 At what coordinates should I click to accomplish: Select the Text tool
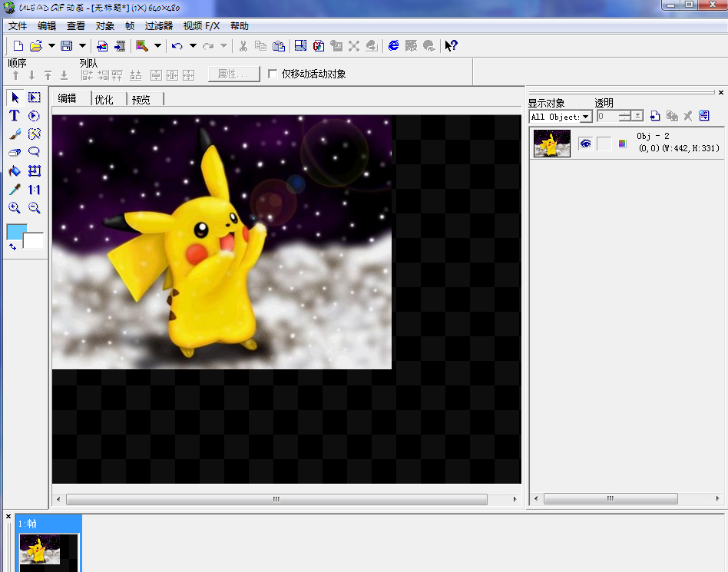click(x=15, y=116)
